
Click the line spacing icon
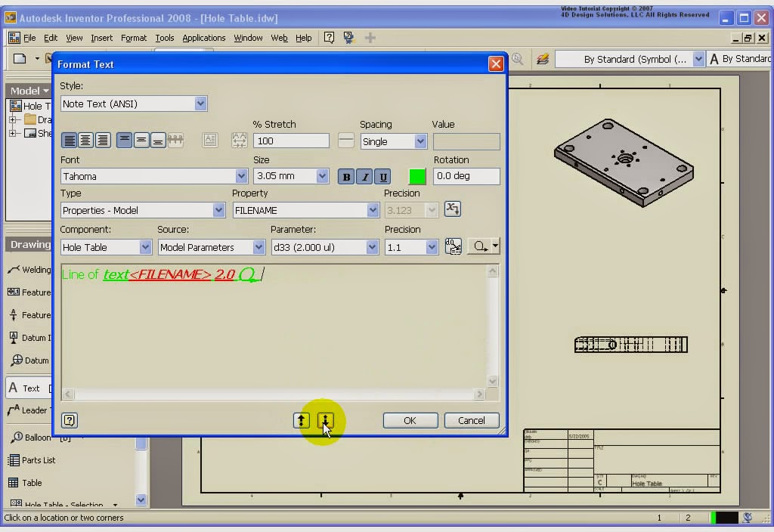point(346,141)
